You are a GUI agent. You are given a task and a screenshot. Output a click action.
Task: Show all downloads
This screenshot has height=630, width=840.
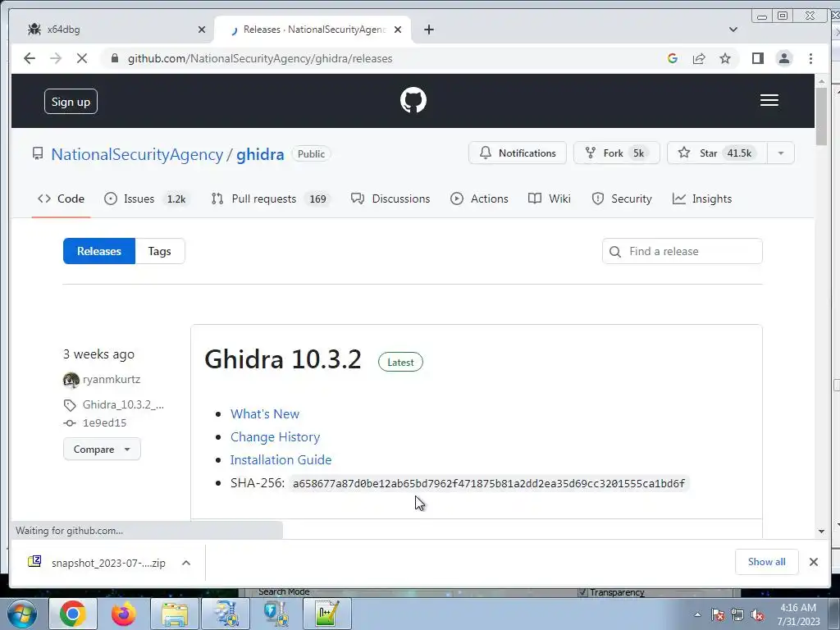pyautogui.click(x=767, y=562)
